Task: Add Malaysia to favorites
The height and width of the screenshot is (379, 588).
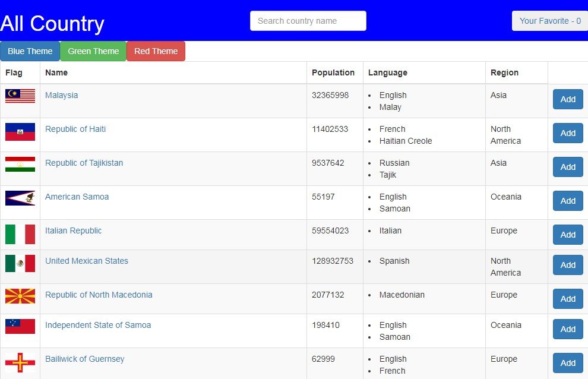Action: [x=567, y=99]
